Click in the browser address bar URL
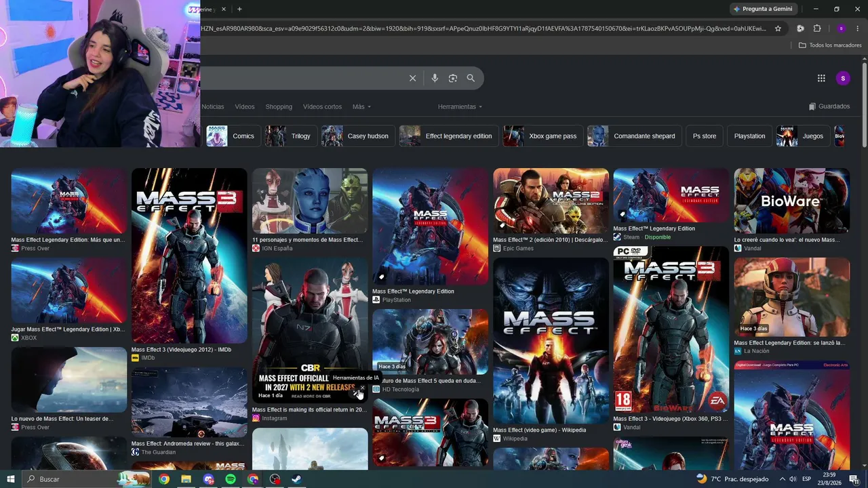Viewport: 868px width, 488px height. [483, 28]
